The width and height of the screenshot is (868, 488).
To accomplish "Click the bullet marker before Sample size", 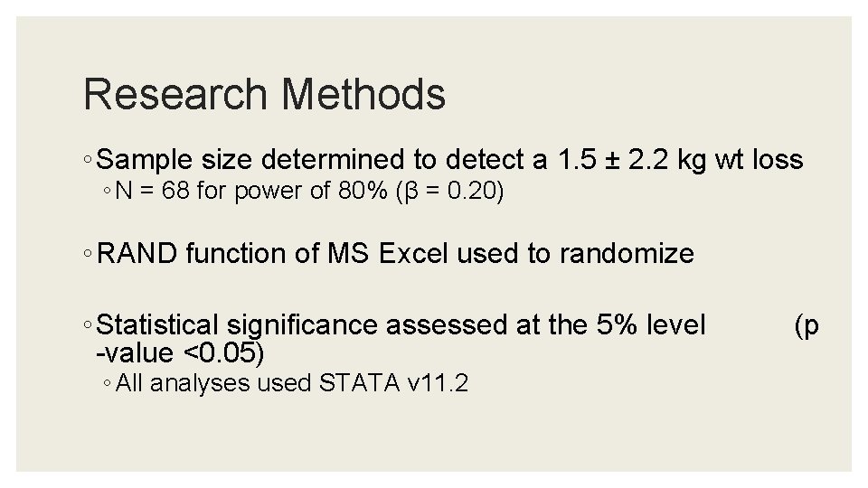I will [88, 160].
